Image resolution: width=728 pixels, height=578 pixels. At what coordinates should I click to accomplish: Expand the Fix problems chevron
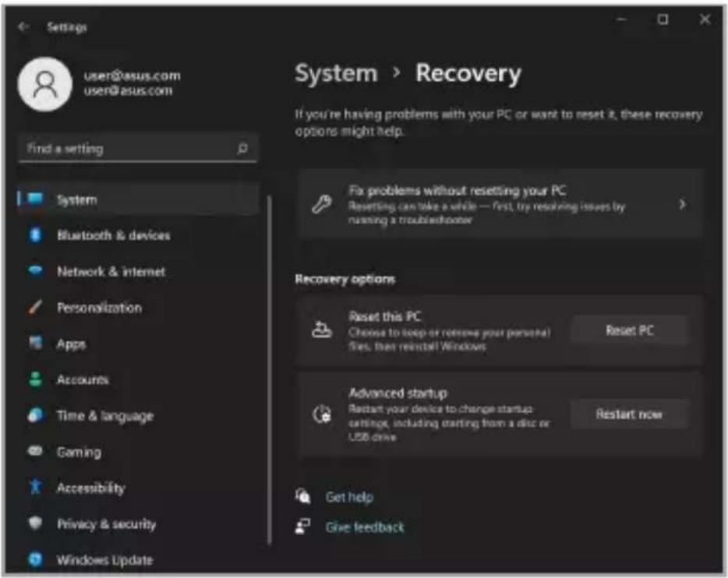pyautogui.click(x=682, y=204)
